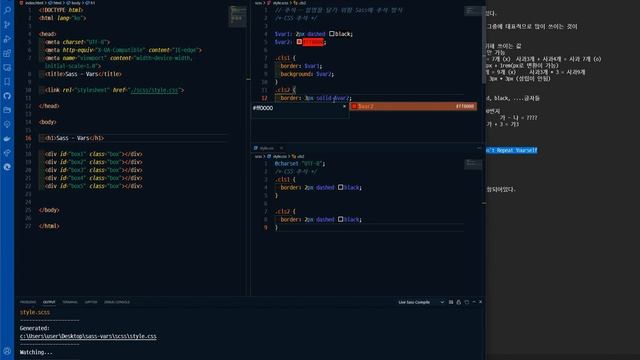
Task: Click the Watching... output text
Action: tap(36, 352)
